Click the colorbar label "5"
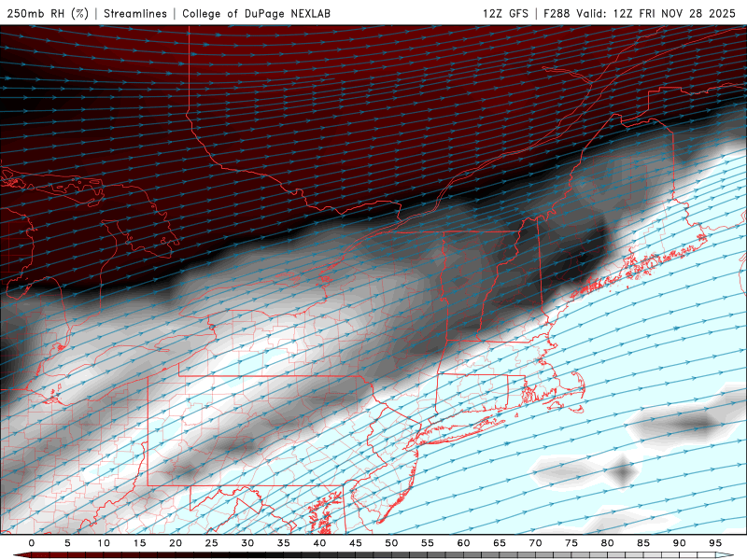The image size is (747, 560). click(x=67, y=543)
